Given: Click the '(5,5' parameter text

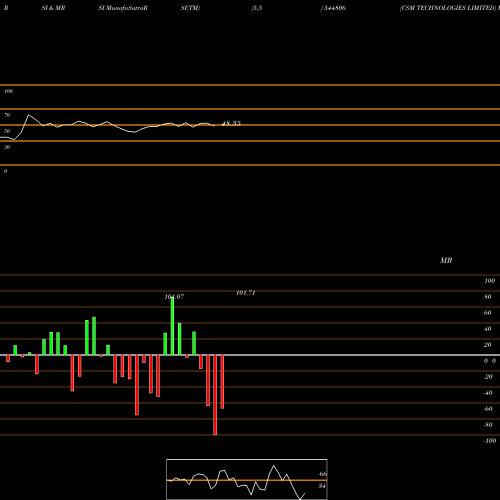Looking at the screenshot, I should click(x=257, y=8).
